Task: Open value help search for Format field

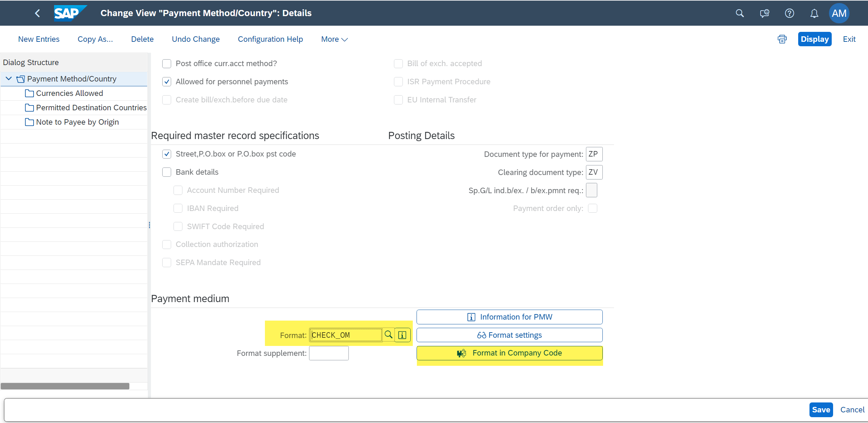Action: pos(388,335)
